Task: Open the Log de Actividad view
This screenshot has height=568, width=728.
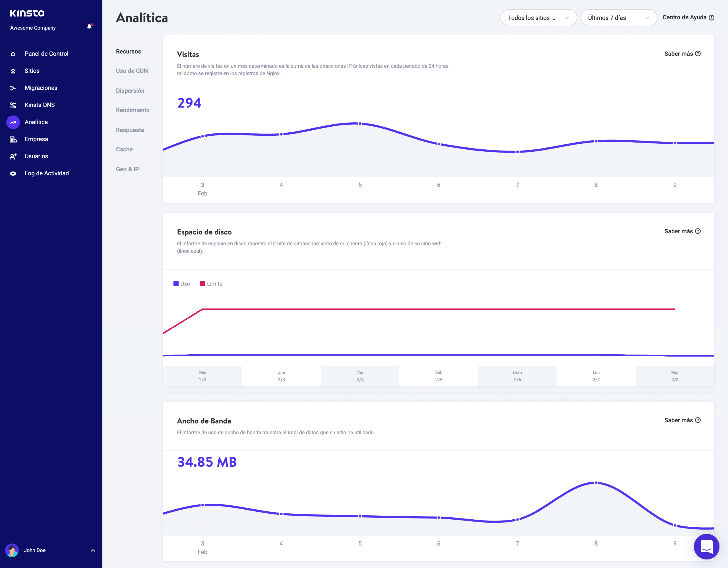Action: [x=46, y=173]
